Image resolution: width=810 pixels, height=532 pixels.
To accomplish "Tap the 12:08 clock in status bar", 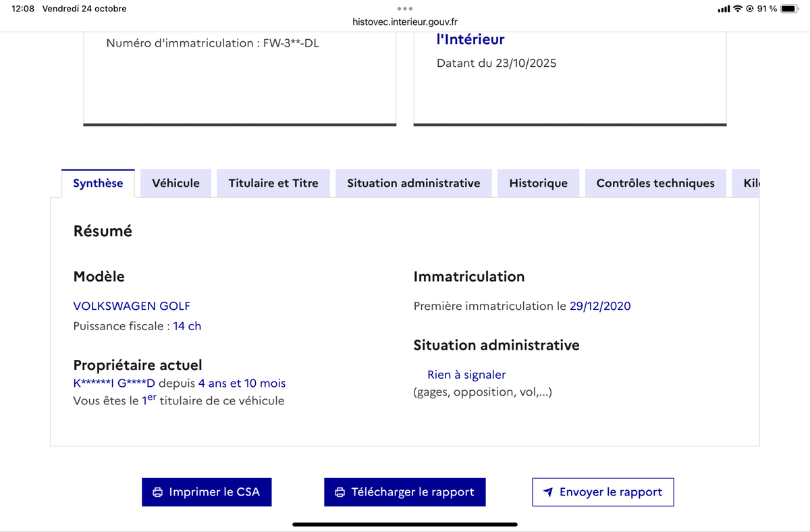I will point(23,9).
